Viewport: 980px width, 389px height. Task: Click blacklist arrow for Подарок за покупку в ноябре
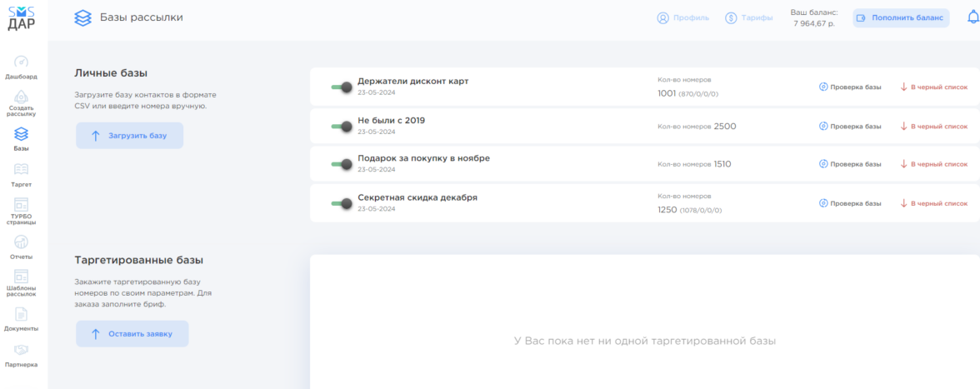pyautogui.click(x=903, y=163)
